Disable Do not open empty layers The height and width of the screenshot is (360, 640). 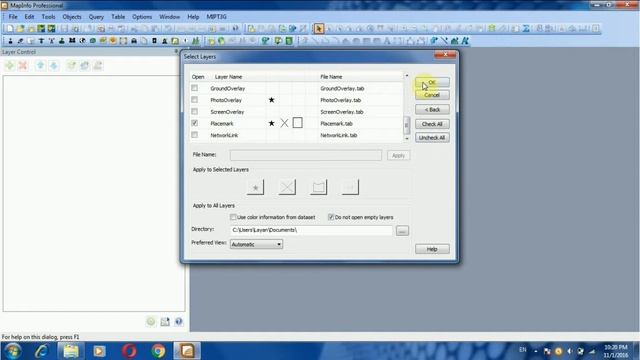pos(331,217)
